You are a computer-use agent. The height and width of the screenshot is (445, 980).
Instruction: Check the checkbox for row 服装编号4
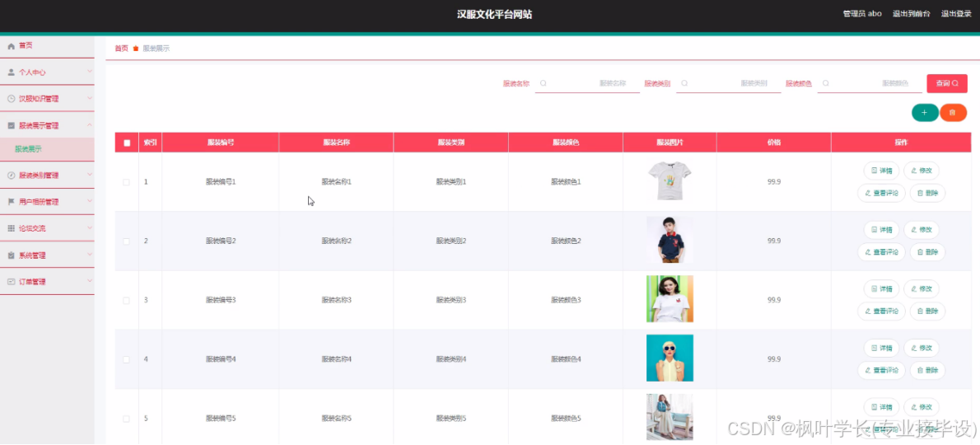point(126,359)
